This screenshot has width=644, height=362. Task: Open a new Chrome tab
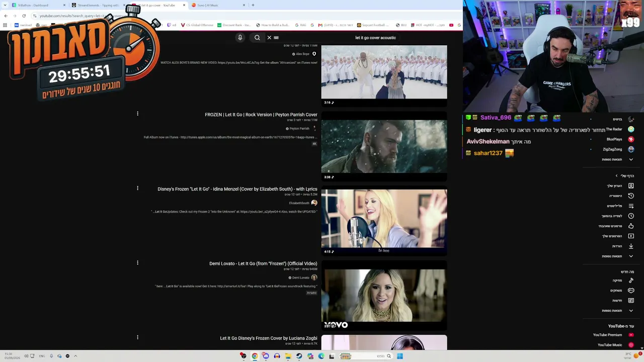point(253,5)
